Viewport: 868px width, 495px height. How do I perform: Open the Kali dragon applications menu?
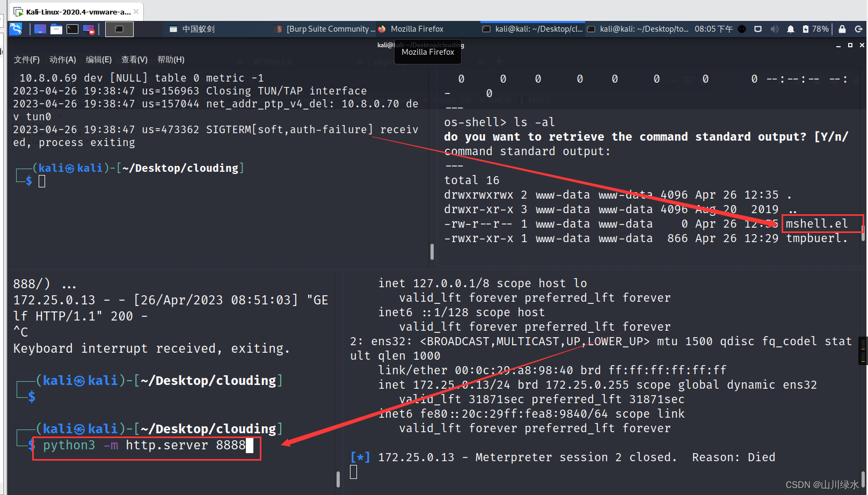pyautogui.click(x=16, y=29)
